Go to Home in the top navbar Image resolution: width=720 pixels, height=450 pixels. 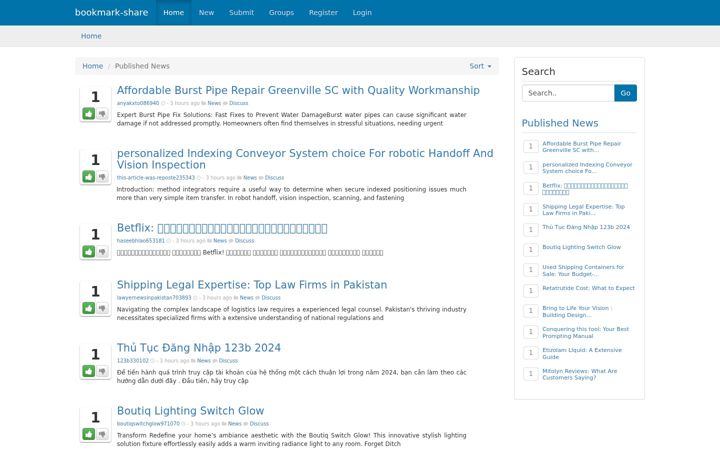tap(174, 12)
